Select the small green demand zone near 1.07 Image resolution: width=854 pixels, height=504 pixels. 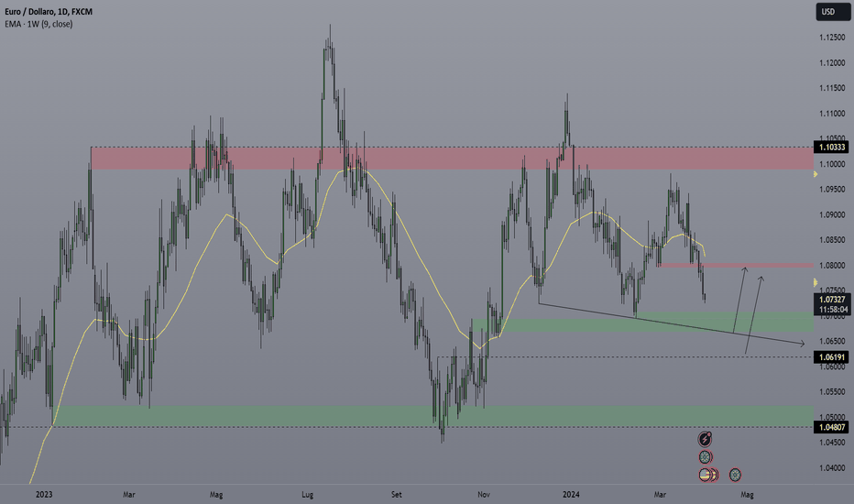(x=641, y=322)
